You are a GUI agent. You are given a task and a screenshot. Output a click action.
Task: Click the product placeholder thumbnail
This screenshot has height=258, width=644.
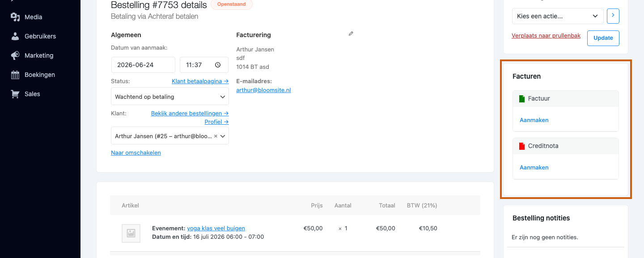click(x=131, y=233)
